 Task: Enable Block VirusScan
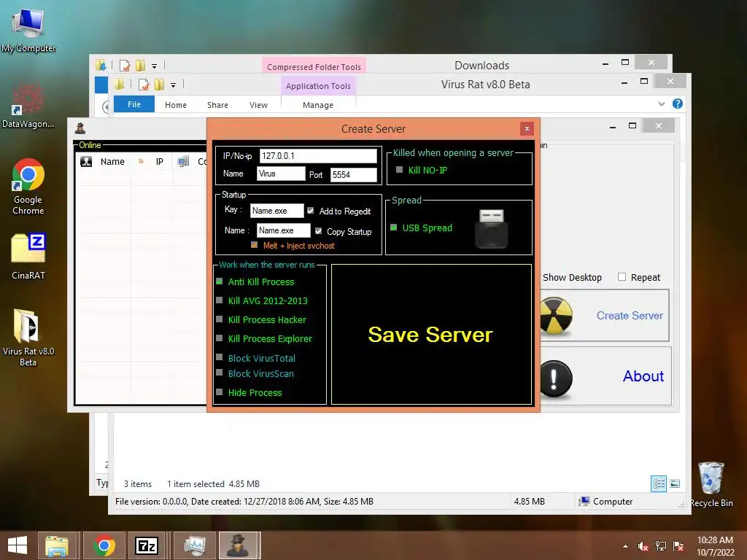220,373
